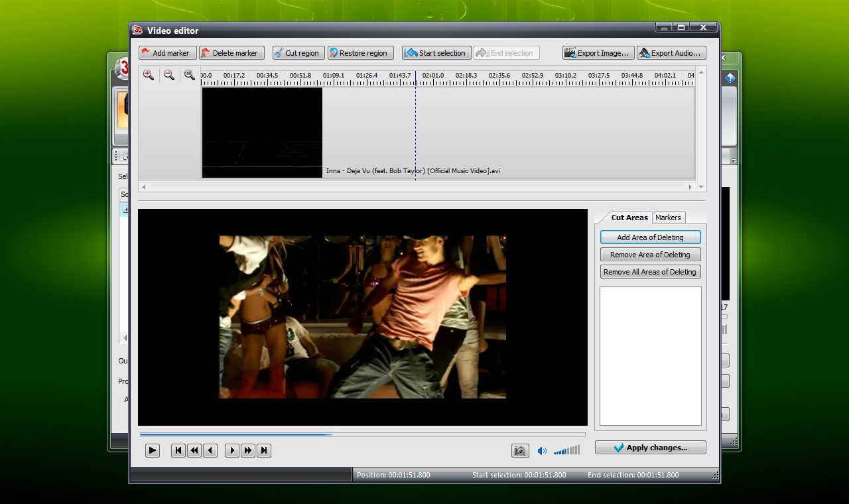Click the grayed End selection button
849x504 pixels.
coord(506,53)
